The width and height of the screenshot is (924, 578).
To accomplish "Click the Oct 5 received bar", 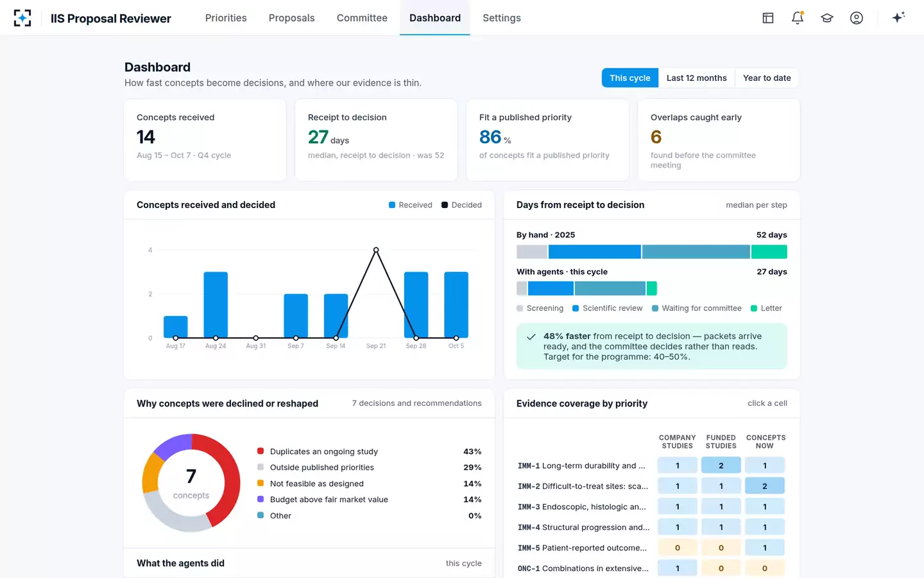I will pyautogui.click(x=456, y=305).
